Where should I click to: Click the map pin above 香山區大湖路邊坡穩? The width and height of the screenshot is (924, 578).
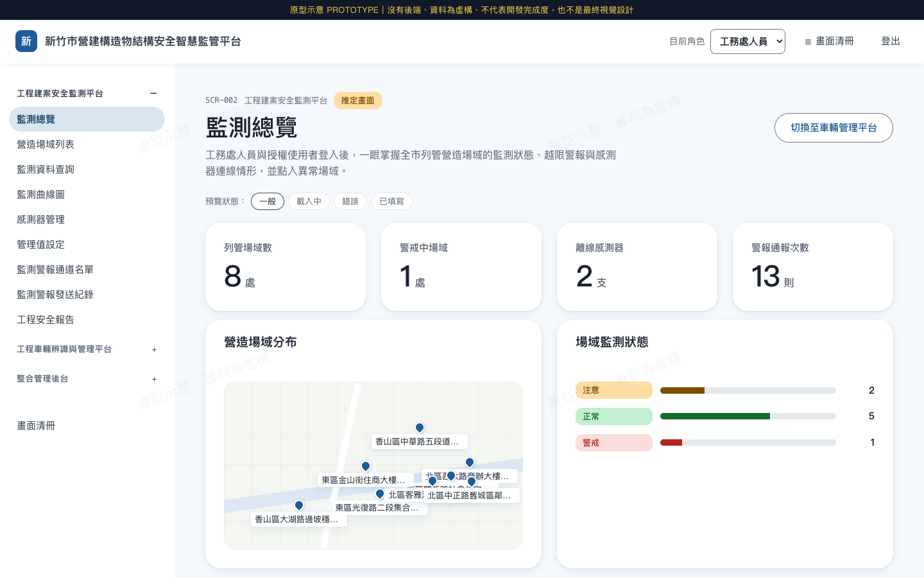pos(299,505)
